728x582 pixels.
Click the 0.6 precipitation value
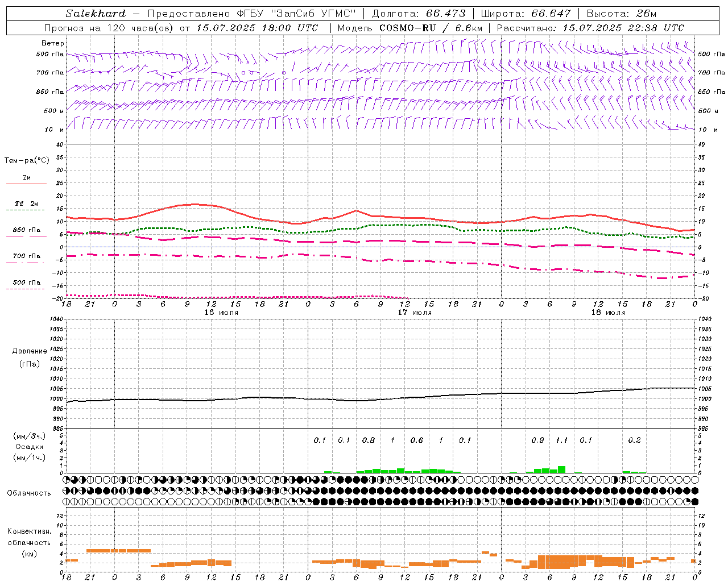coord(417,440)
